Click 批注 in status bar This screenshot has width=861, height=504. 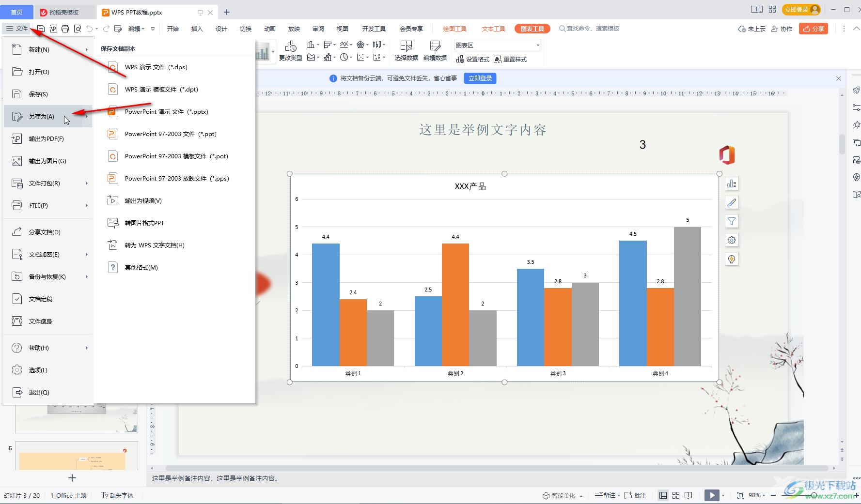coord(635,495)
